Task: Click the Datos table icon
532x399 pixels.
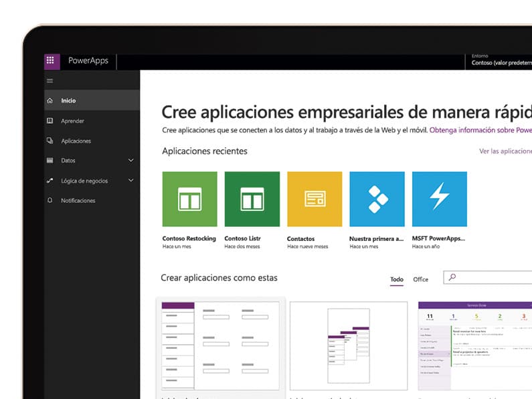Action: tap(50, 160)
